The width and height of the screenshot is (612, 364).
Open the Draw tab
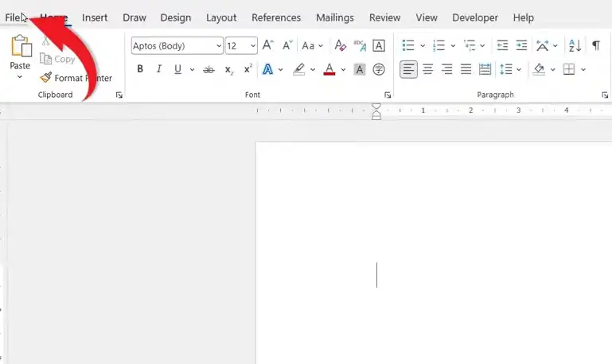134,17
